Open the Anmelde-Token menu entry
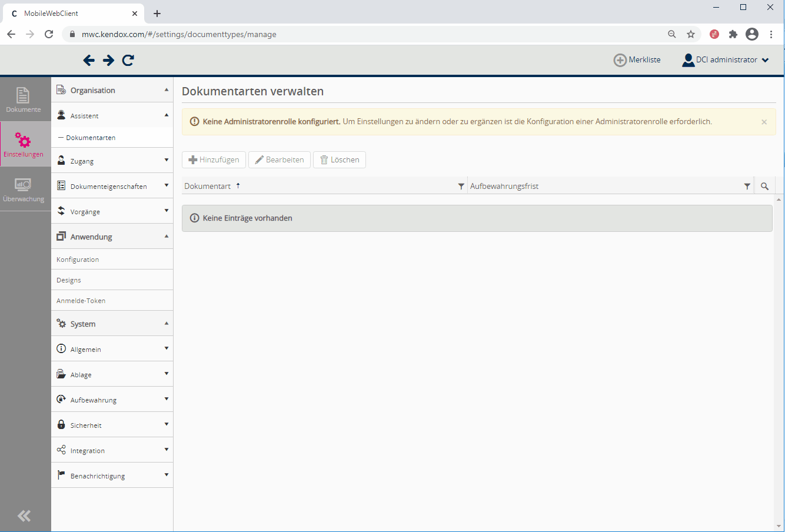Image resolution: width=785 pixels, height=532 pixels. (x=81, y=301)
